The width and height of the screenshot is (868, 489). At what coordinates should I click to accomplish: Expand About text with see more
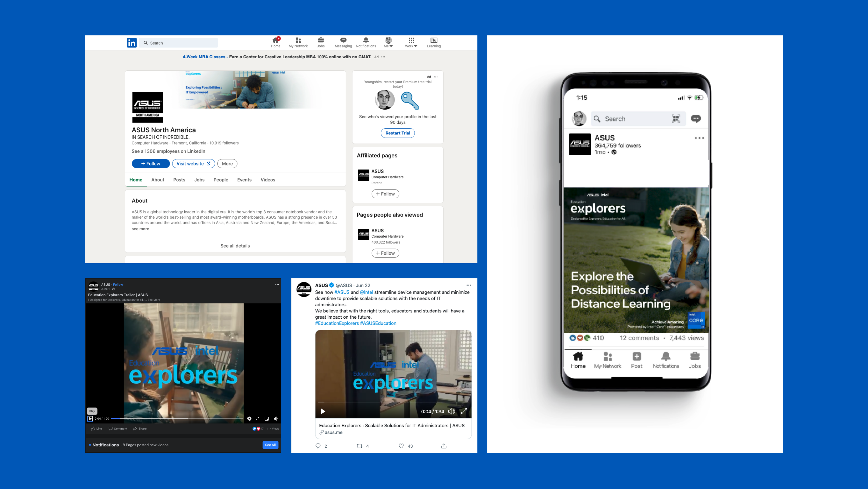140,229
